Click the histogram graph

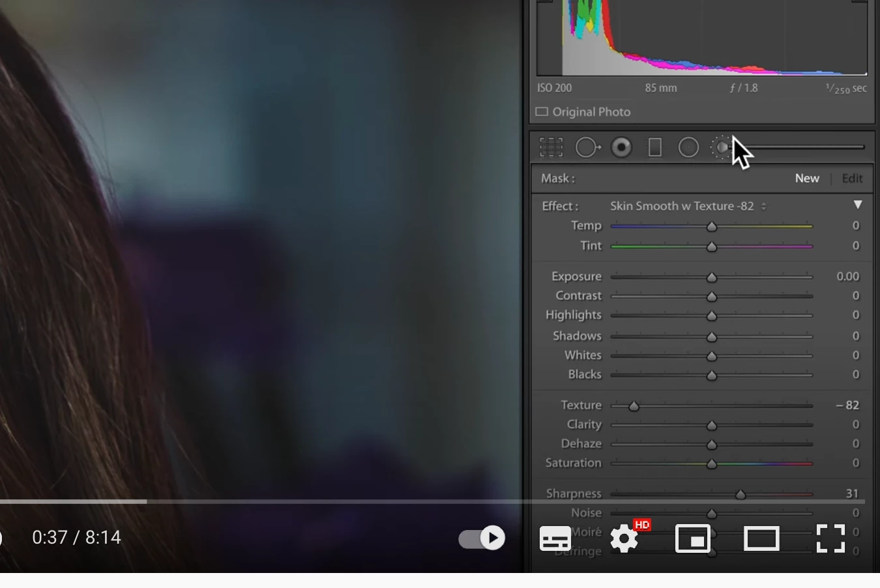[701, 38]
